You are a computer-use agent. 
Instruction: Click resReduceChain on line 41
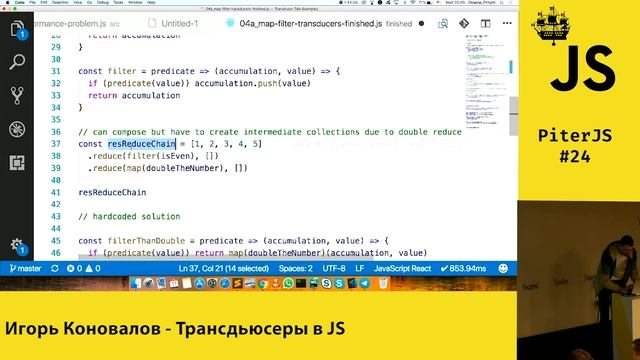tap(112, 192)
